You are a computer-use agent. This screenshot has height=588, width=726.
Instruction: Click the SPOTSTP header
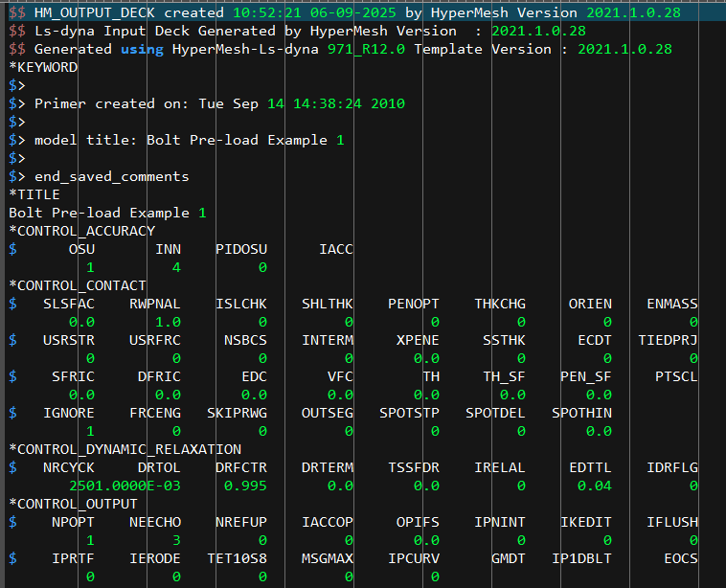pos(409,413)
